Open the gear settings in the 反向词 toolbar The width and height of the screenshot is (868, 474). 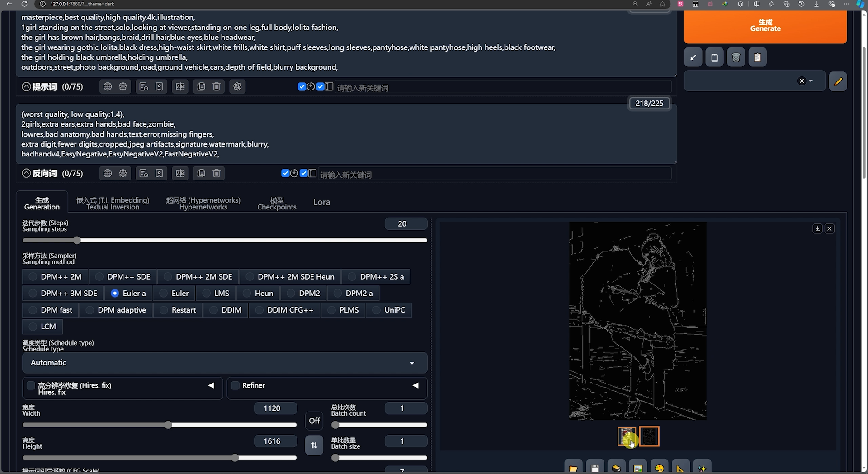[123, 173]
